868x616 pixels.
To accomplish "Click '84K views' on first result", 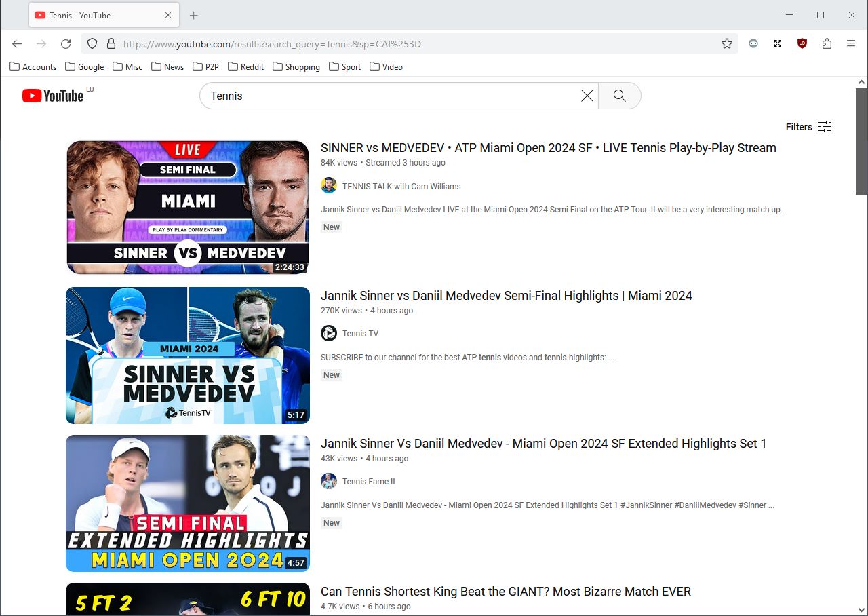I will [x=339, y=163].
